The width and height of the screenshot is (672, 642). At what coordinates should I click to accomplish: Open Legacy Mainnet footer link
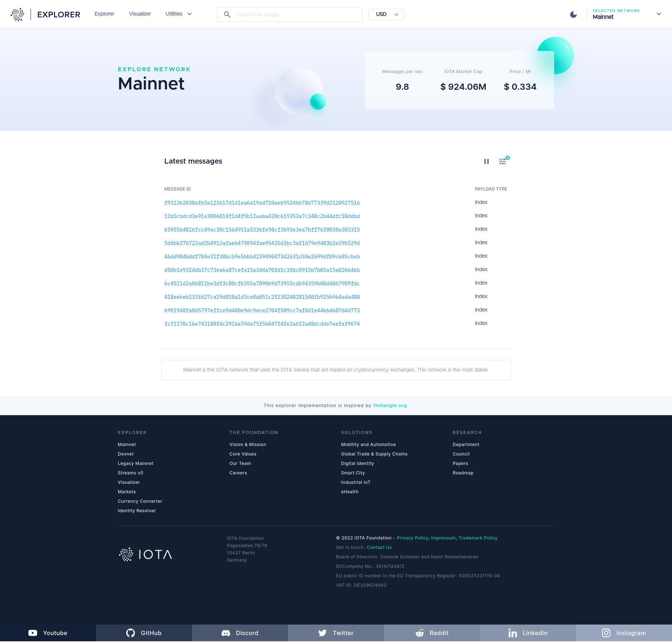coord(136,464)
